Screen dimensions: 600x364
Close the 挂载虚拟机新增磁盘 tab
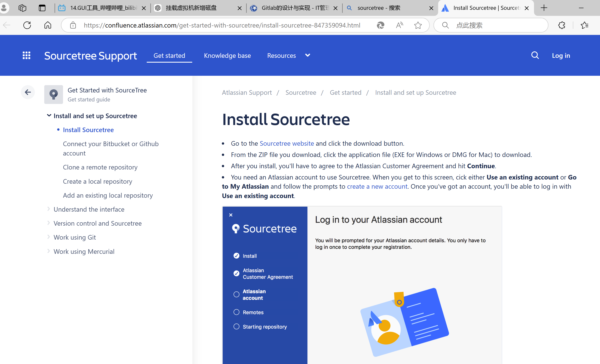(x=240, y=8)
